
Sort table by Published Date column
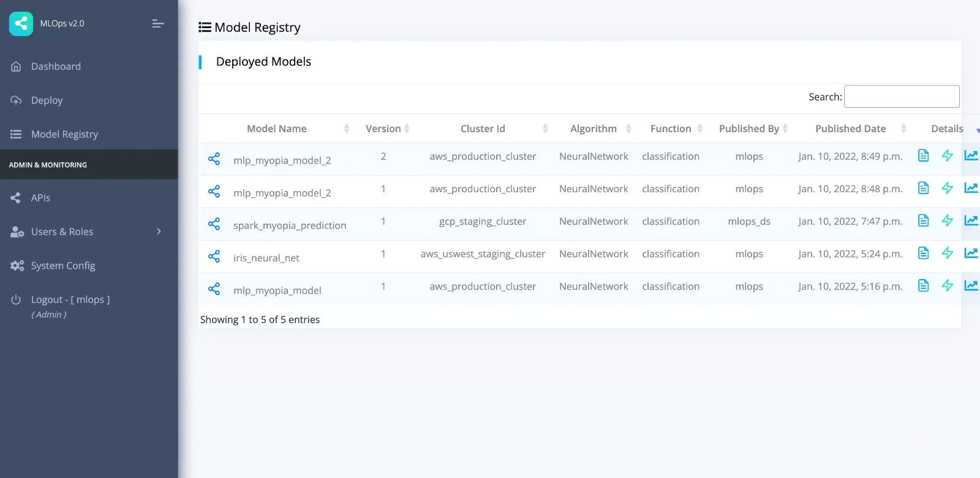[850, 129]
